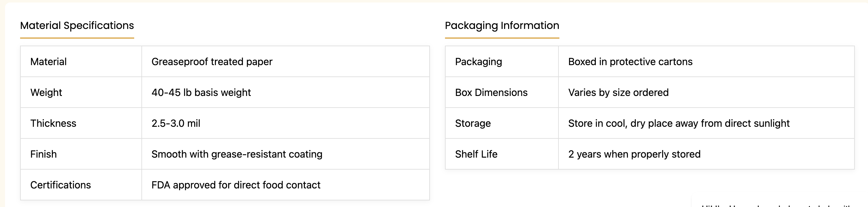The width and height of the screenshot is (868, 207).
Task: Select the Thickness row label
Action: coord(53,123)
